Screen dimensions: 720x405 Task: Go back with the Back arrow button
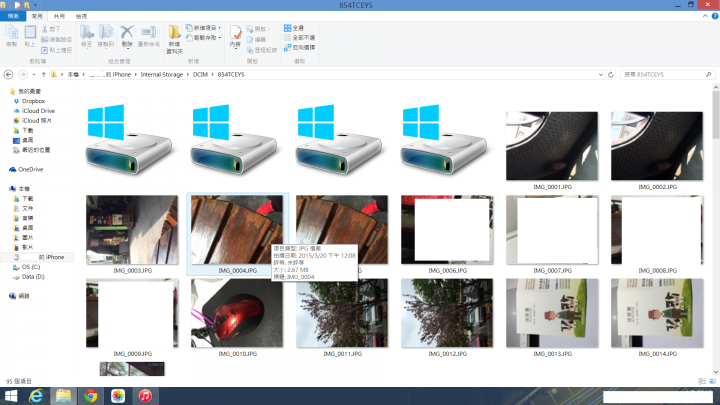8,74
